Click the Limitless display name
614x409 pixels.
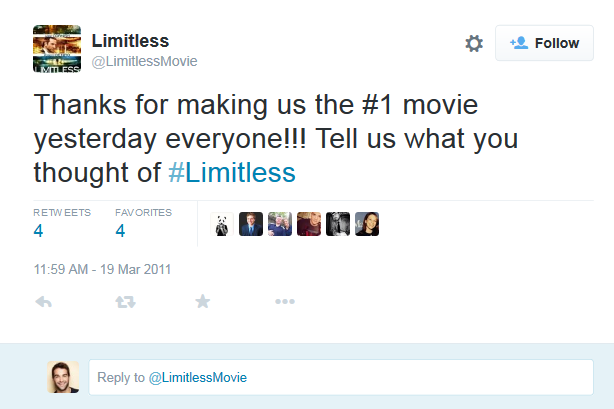pos(130,41)
